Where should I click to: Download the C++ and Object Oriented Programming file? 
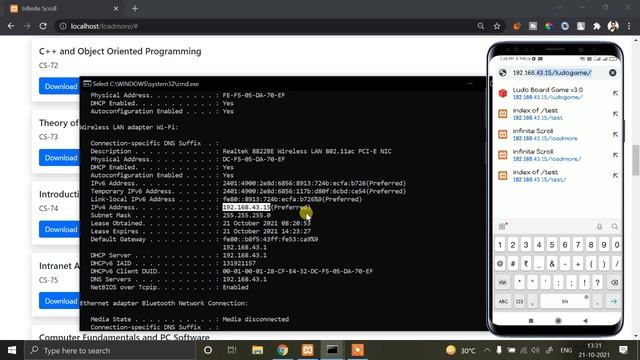pyautogui.click(x=60, y=86)
